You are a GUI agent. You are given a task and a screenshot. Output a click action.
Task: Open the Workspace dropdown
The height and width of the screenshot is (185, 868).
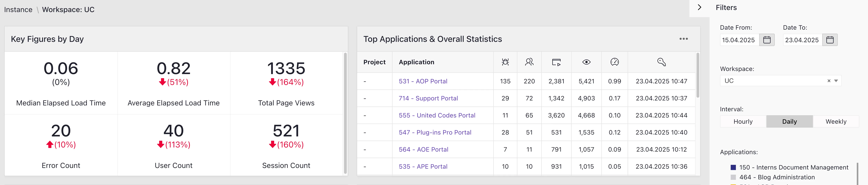coord(836,81)
